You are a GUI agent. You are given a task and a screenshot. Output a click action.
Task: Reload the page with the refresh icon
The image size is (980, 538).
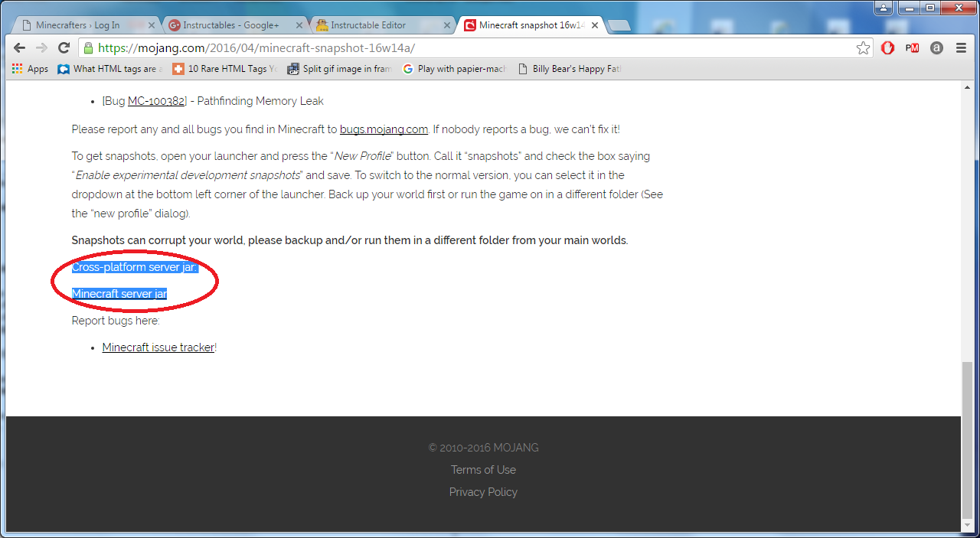(64, 47)
